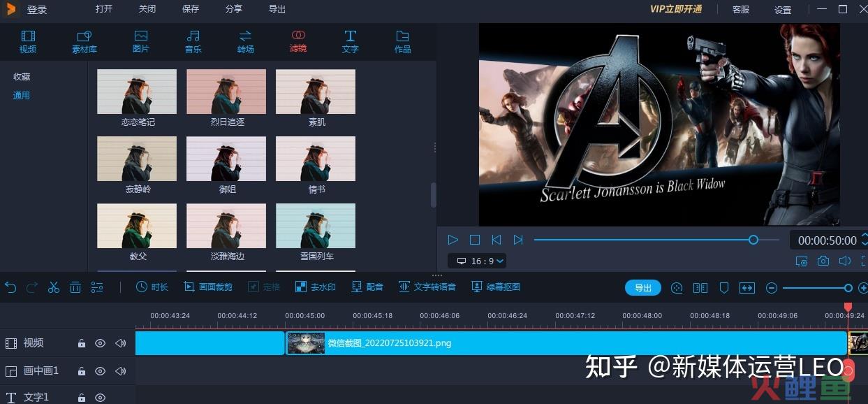Toggle visibility eye of 视频 track
Viewport: 868px width, 404px height.
coord(101,343)
